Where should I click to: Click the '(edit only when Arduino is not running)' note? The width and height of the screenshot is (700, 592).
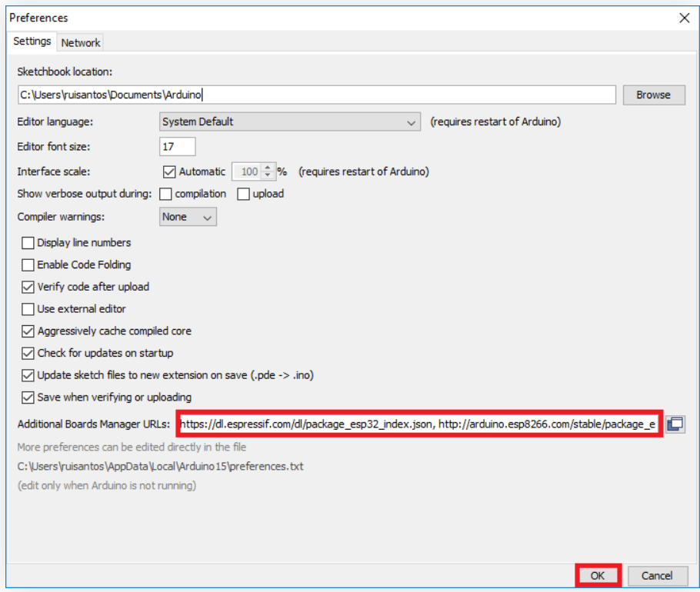pyautogui.click(x=107, y=485)
